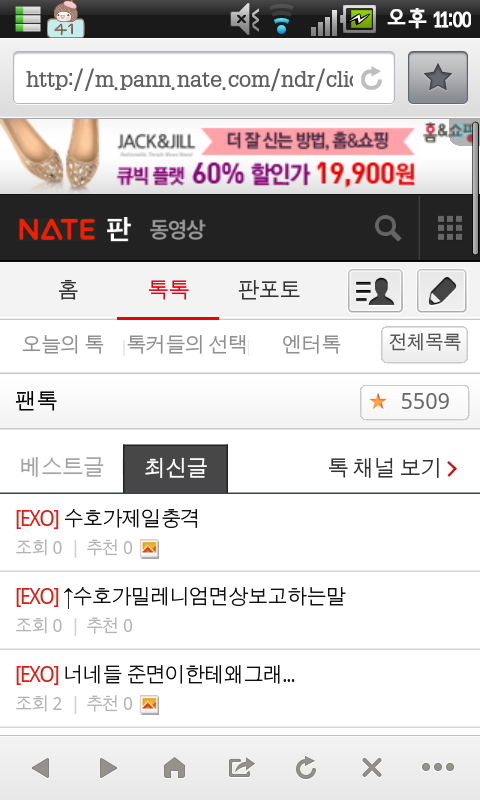The height and width of the screenshot is (800, 480).
Task: Switch to the 베스트글 tab
Action: coord(62,467)
